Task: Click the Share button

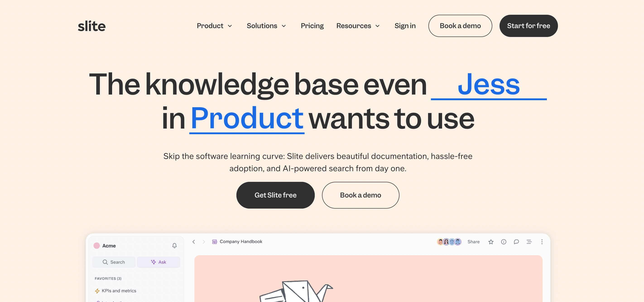Action: point(473,242)
